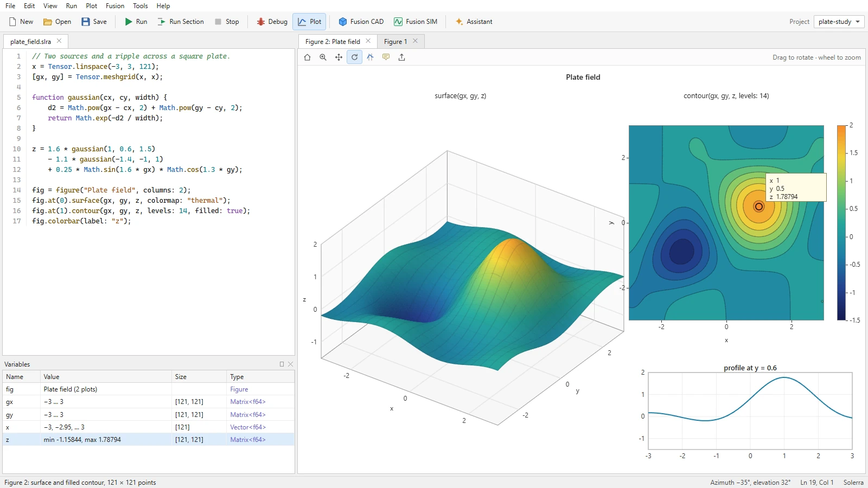Open the Help menu
868x488 pixels.
pos(163,6)
